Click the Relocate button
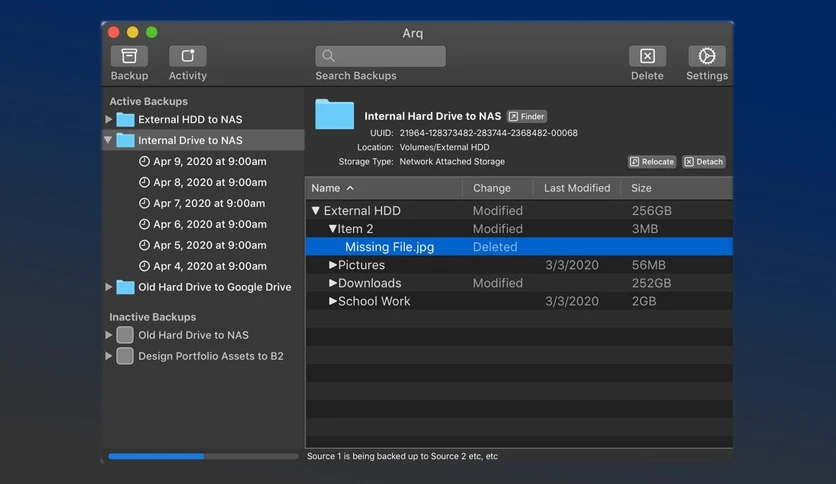Viewport: 836px width, 484px height. [652, 162]
